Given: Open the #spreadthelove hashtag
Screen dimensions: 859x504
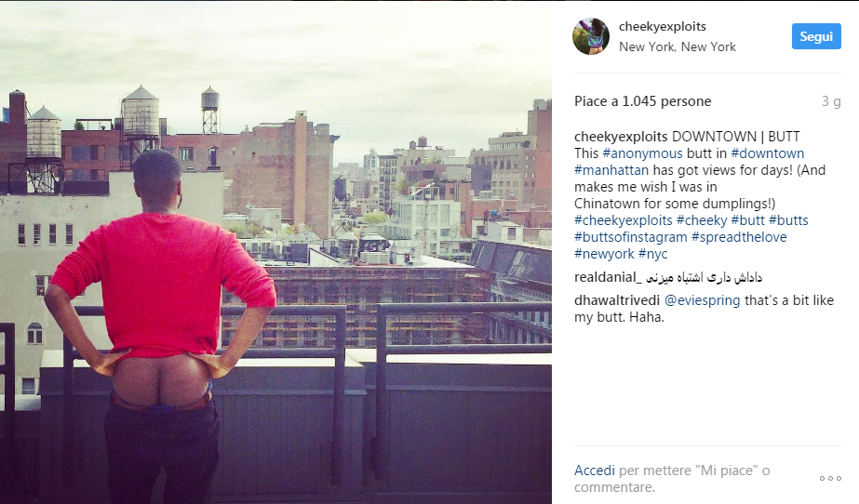Looking at the screenshot, I should point(738,237).
